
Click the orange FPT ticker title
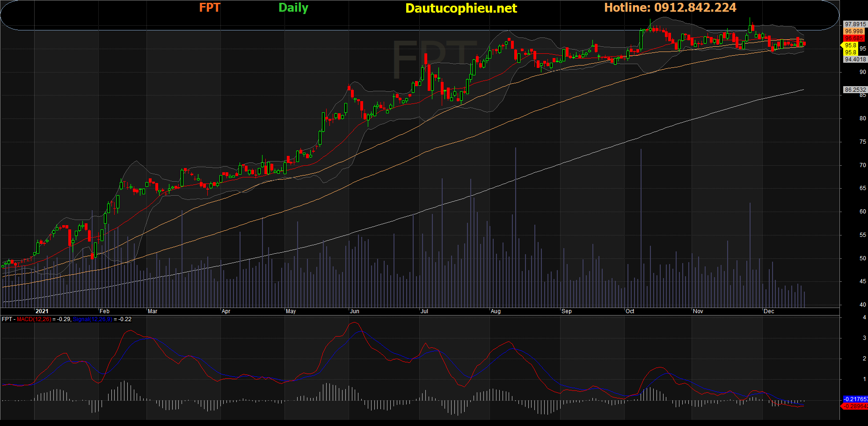pos(209,7)
